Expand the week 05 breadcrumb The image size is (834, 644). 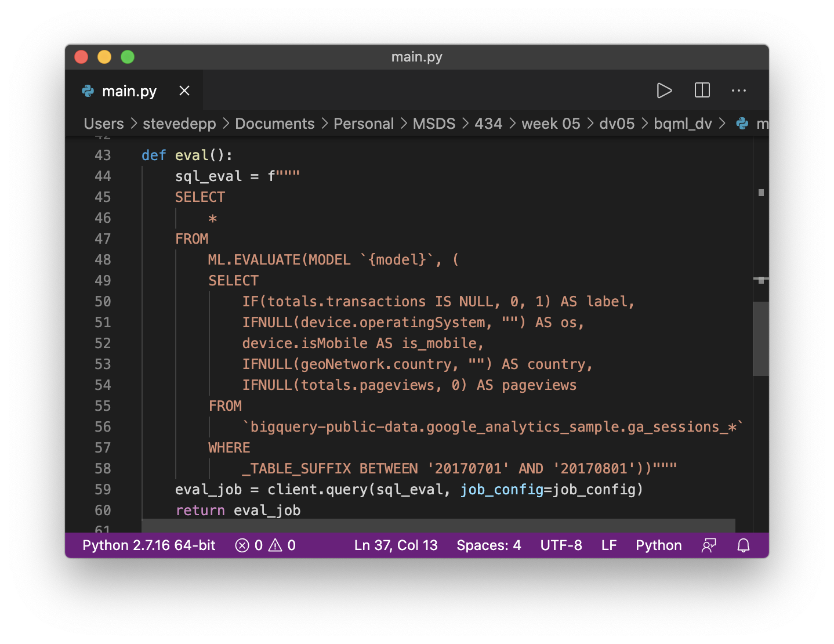(x=550, y=123)
